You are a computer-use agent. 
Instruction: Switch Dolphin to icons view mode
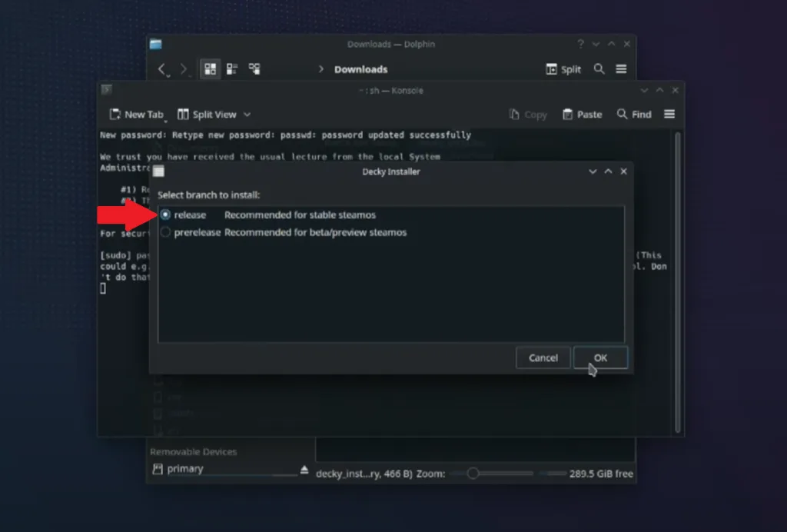211,68
